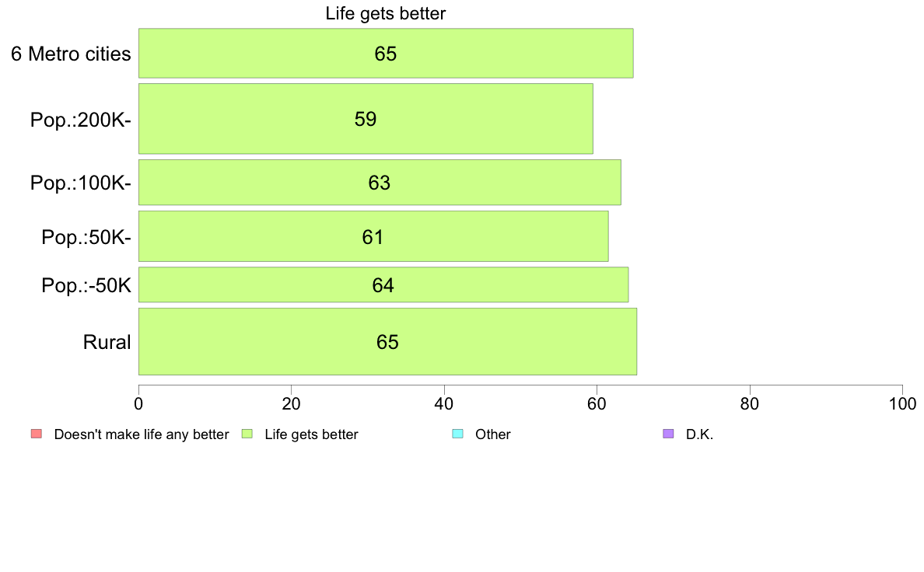The width and height of the screenshot is (924, 572).
Task: Click the 'Life gets better' chart title
Action: coord(386,13)
